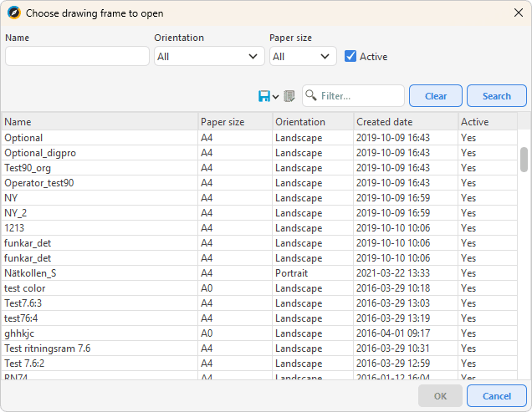Click the Paper size column header
The width and height of the screenshot is (532, 412).
[x=234, y=122]
